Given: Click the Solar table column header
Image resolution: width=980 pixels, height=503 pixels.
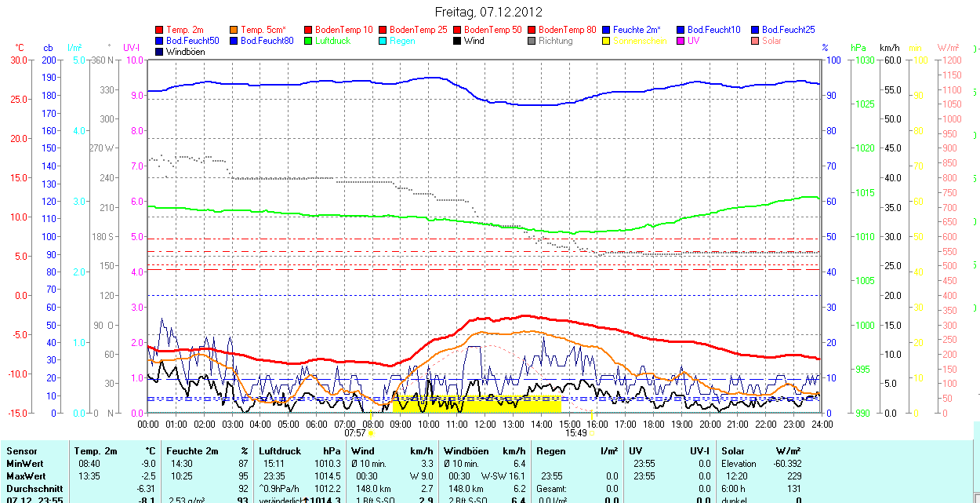Looking at the screenshot, I should (x=733, y=451).
